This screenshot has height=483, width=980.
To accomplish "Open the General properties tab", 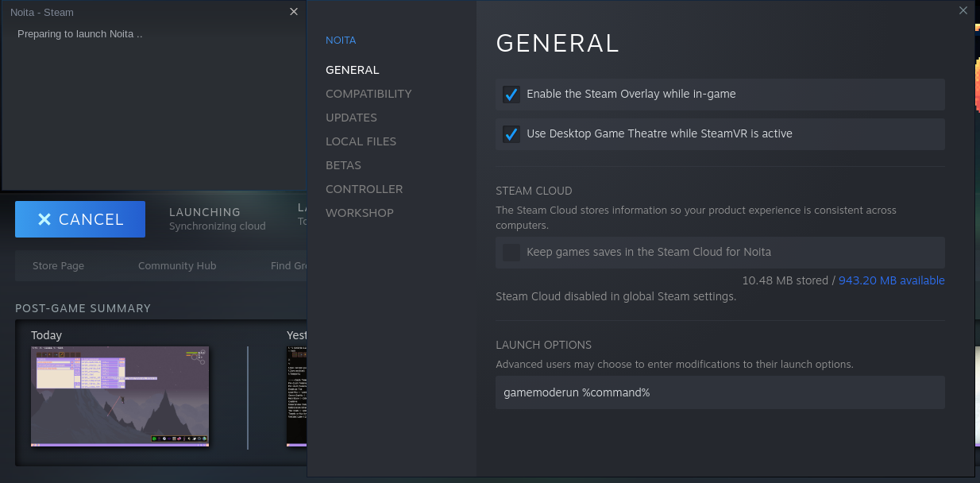I will tap(353, 70).
